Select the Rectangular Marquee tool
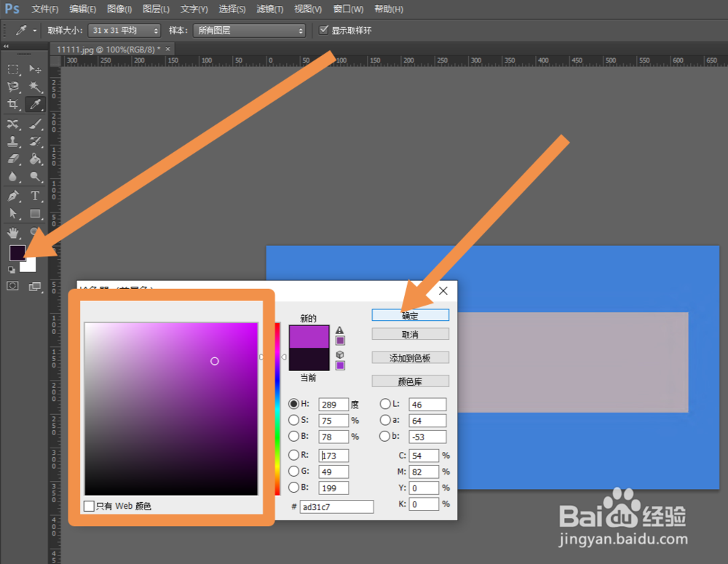 pos(13,69)
